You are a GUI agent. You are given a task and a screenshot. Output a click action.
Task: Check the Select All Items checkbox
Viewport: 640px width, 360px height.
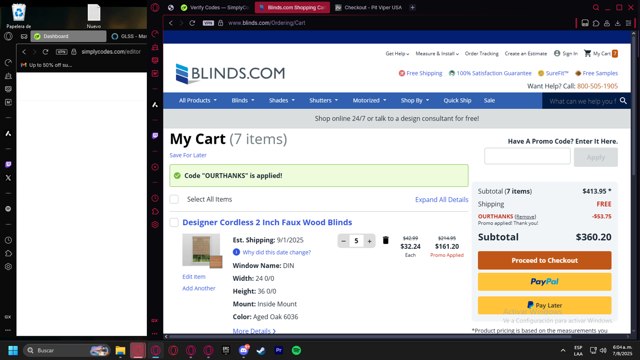[x=174, y=199]
